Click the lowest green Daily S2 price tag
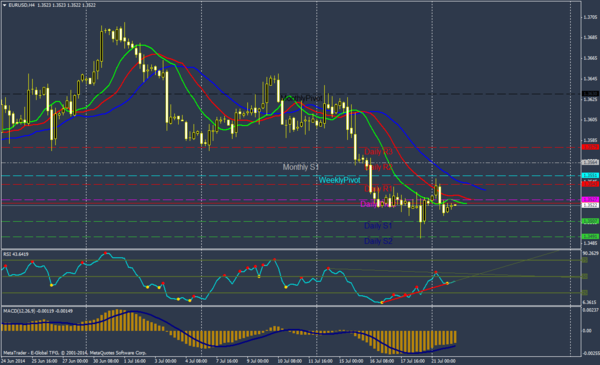The height and width of the screenshot is (365, 600). pyautogui.click(x=590, y=236)
